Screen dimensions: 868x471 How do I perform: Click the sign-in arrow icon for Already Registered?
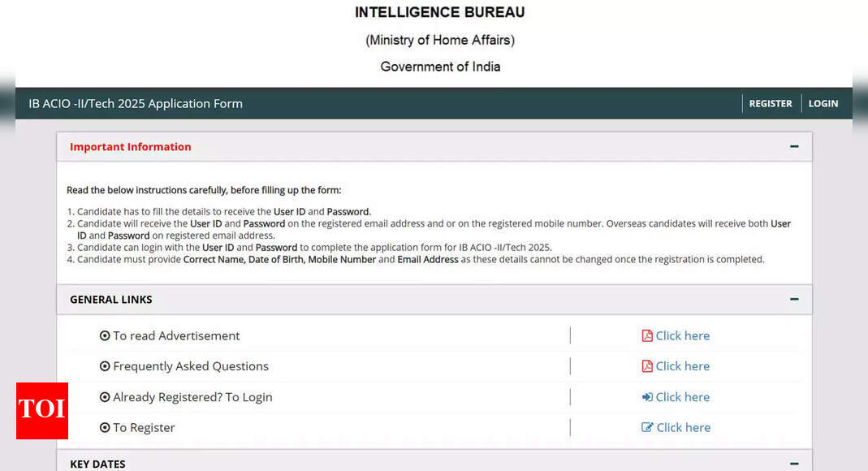pyautogui.click(x=647, y=397)
